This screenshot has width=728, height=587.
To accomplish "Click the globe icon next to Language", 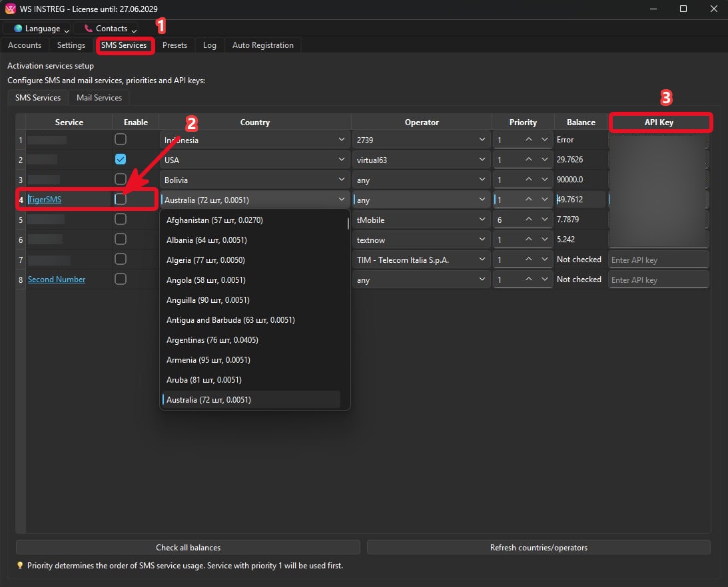I will (x=17, y=29).
